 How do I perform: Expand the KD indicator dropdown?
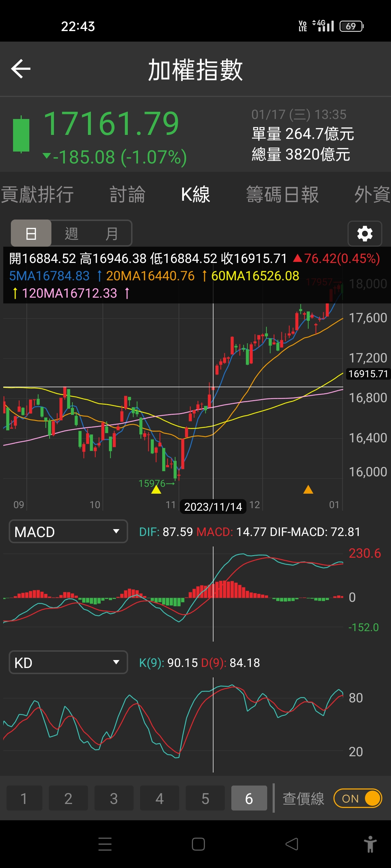[68, 662]
